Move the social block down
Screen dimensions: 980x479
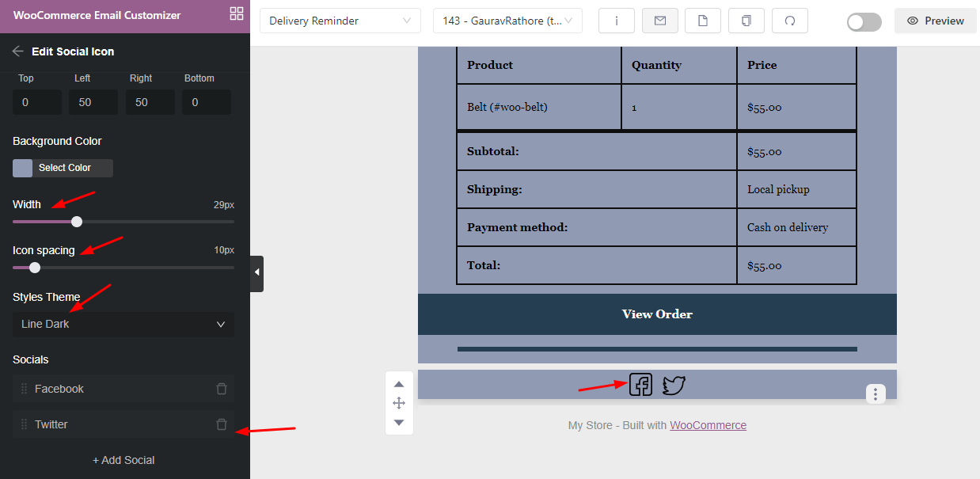pyautogui.click(x=399, y=422)
